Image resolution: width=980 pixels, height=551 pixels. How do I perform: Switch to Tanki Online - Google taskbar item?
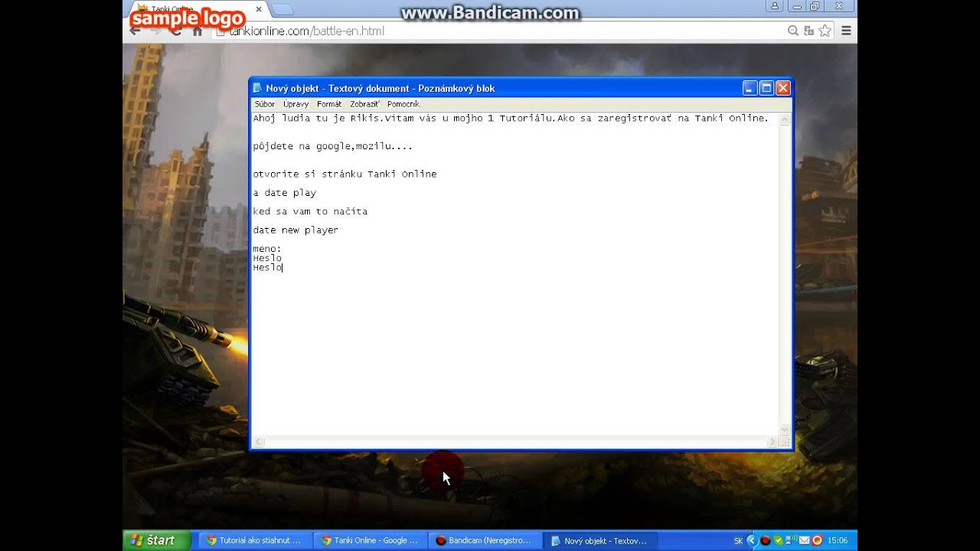pos(370,540)
